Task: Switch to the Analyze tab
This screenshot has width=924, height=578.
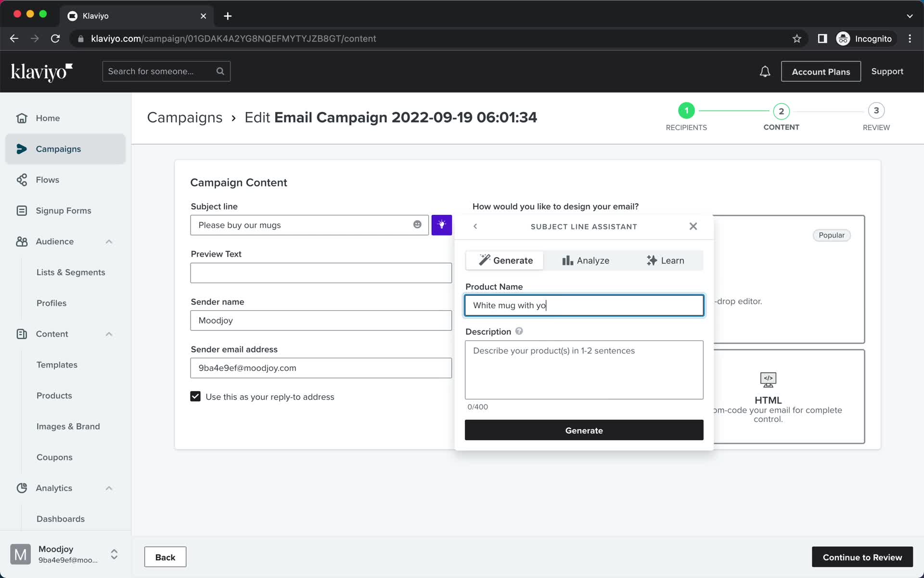Action: (585, 261)
